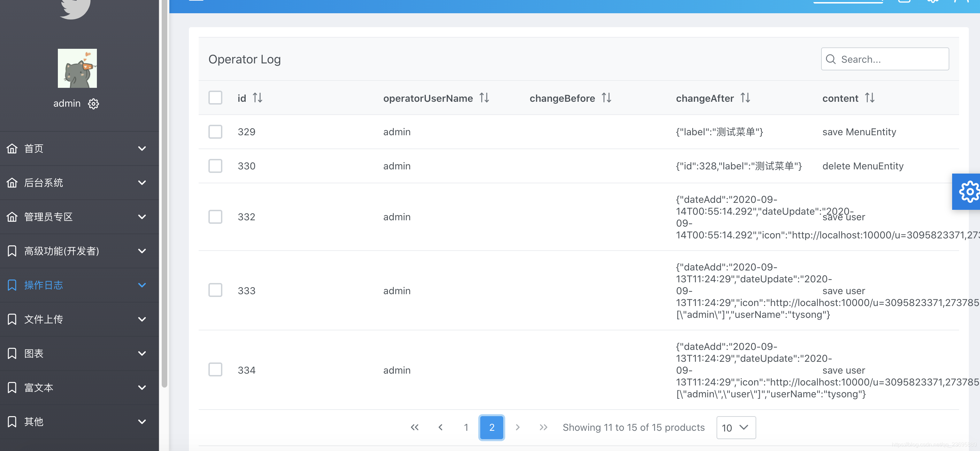980x451 pixels.
Task: Click 'Showing 11 to 15 of 15 products'
Action: 634,427
